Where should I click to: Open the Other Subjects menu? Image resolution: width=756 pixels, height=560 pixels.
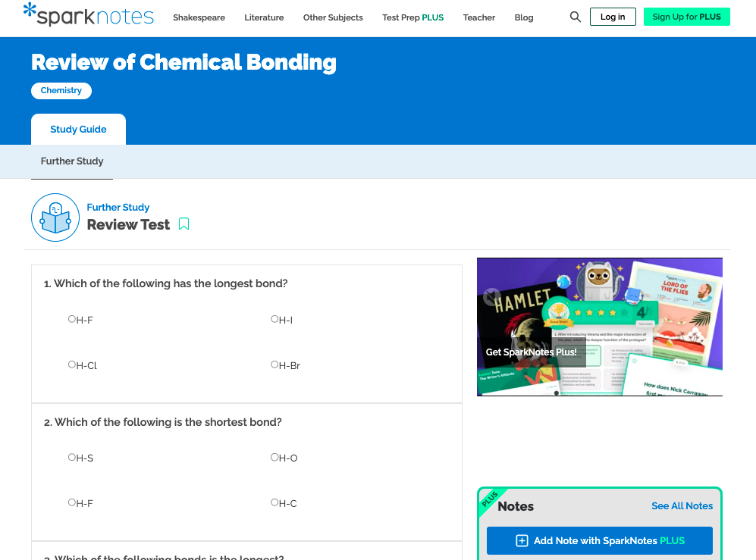333,17
